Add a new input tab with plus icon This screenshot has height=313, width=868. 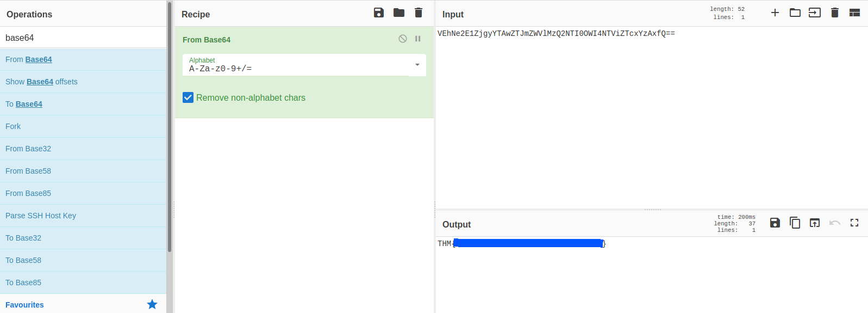click(775, 13)
